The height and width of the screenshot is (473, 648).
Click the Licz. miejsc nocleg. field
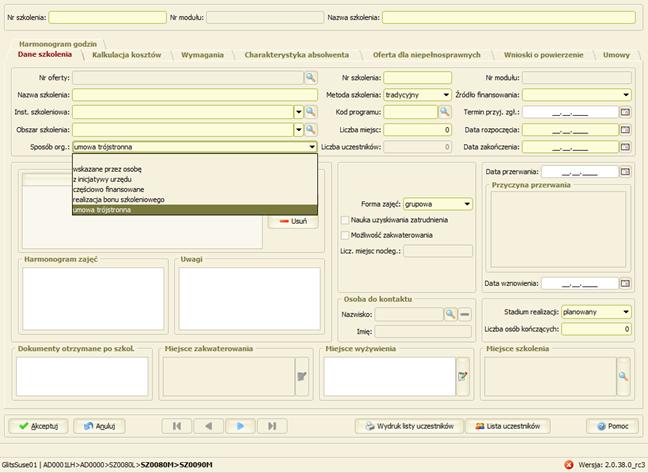tap(438, 251)
